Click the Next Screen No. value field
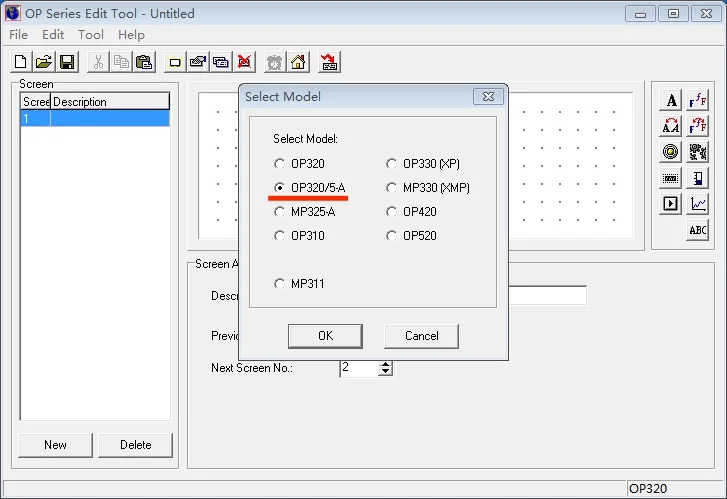Viewport: 727px width, 499px height. pyautogui.click(x=359, y=368)
